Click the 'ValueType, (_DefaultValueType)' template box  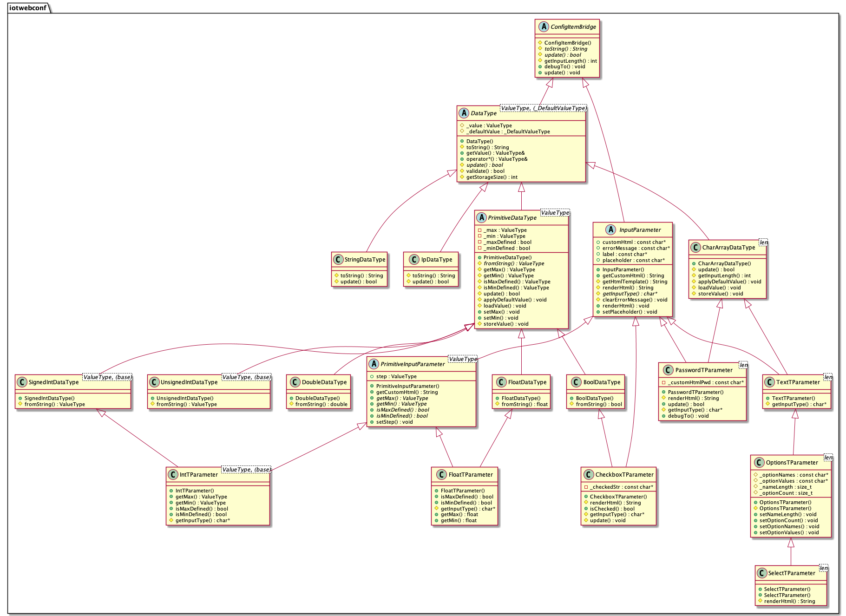544,108
